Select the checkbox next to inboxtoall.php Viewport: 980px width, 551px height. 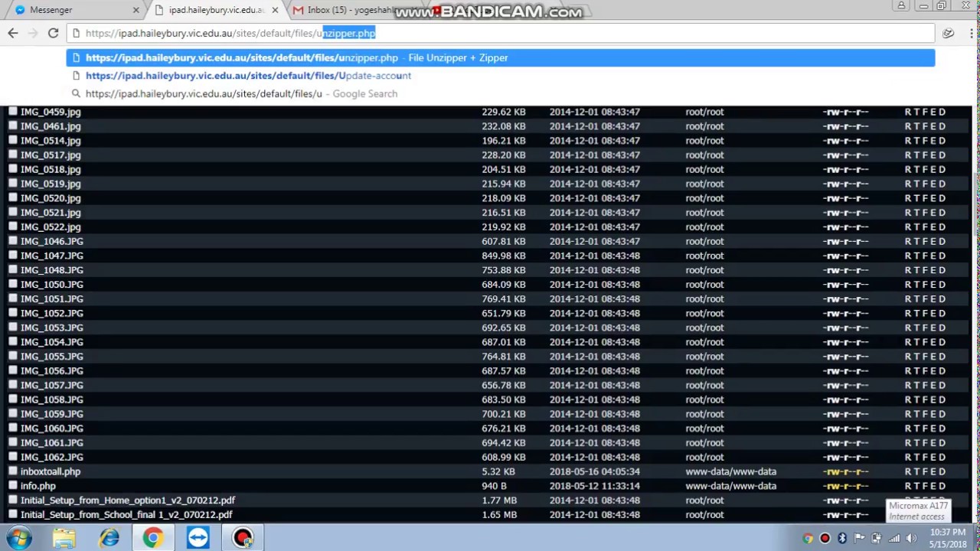click(13, 471)
